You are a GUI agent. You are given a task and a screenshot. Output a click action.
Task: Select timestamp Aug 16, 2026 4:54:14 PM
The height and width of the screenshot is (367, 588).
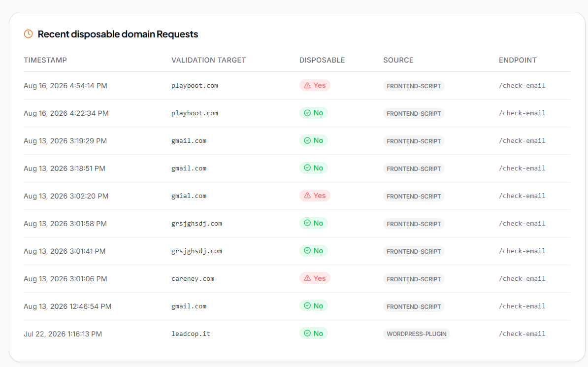point(65,86)
